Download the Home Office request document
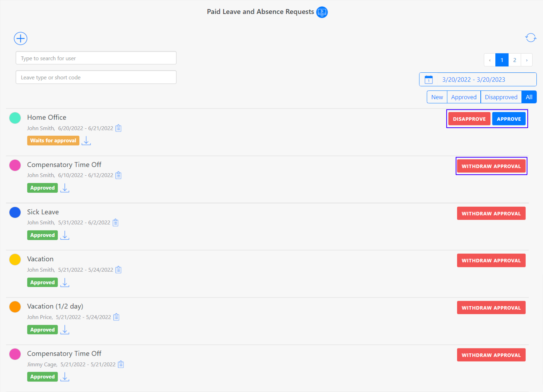Viewport: 543px width, 392px height. 86,141
